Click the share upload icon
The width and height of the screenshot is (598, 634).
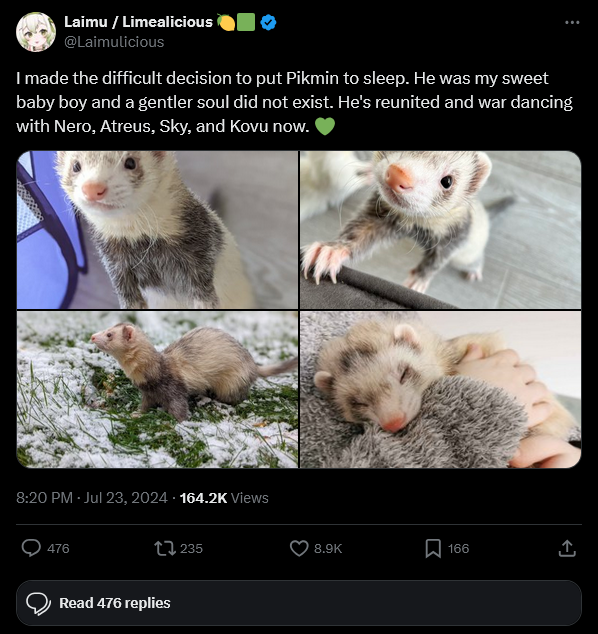pyautogui.click(x=567, y=549)
